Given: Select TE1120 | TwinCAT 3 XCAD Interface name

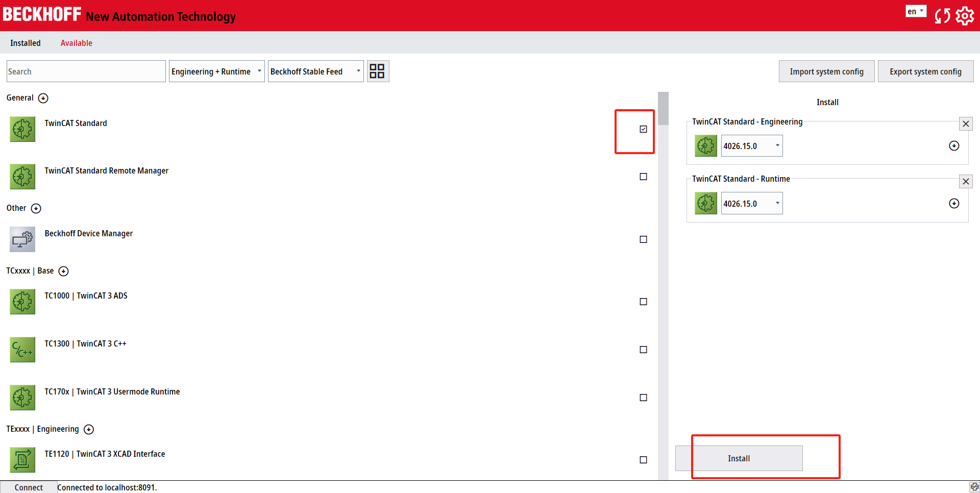Looking at the screenshot, I should (x=105, y=454).
